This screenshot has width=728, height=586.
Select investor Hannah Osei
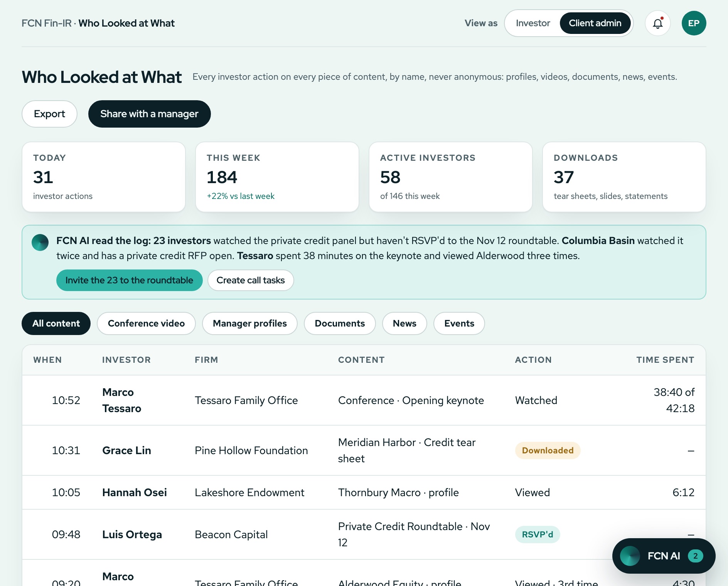click(x=135, y=492)
